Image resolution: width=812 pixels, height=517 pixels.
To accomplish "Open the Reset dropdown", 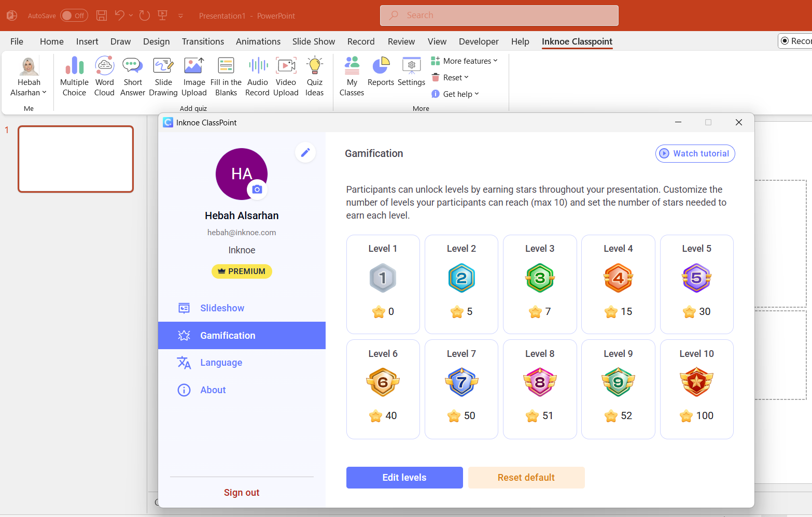I will click(450, 77).
